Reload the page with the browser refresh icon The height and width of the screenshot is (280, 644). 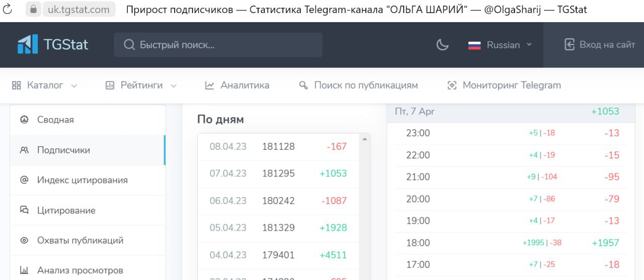(8, 9)
